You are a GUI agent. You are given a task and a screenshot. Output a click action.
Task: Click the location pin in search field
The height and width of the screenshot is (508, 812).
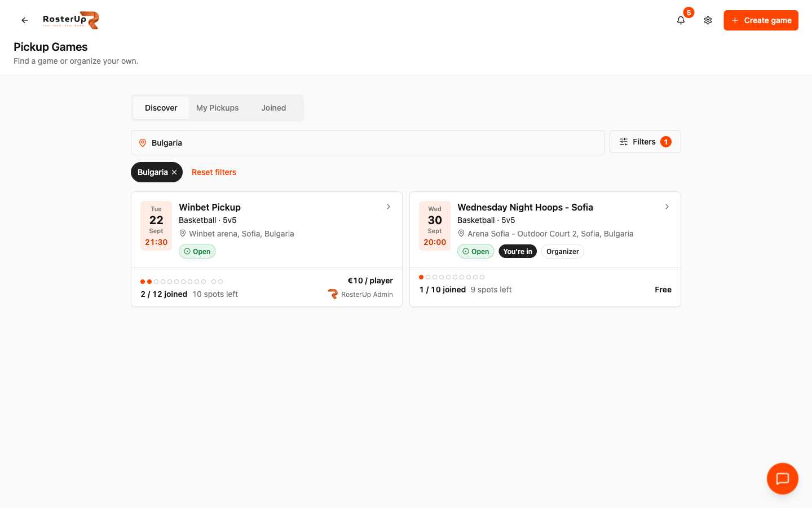[x=143, y=143]
